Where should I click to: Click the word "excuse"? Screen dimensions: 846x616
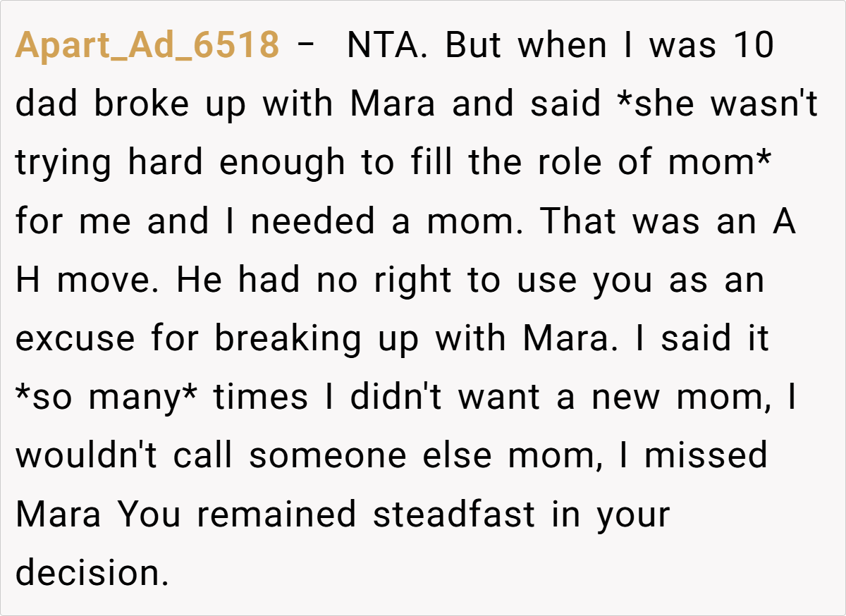pyautogui.click(x=75, y=338)
